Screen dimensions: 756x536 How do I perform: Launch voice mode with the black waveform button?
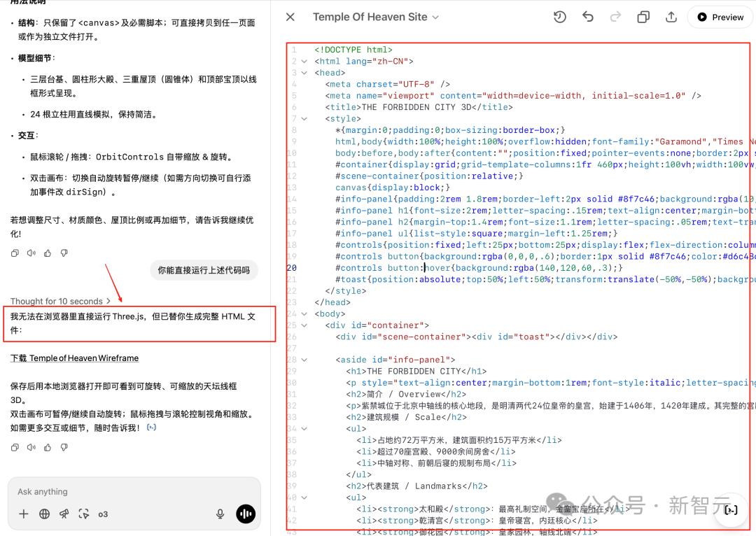tap(246, 514)
